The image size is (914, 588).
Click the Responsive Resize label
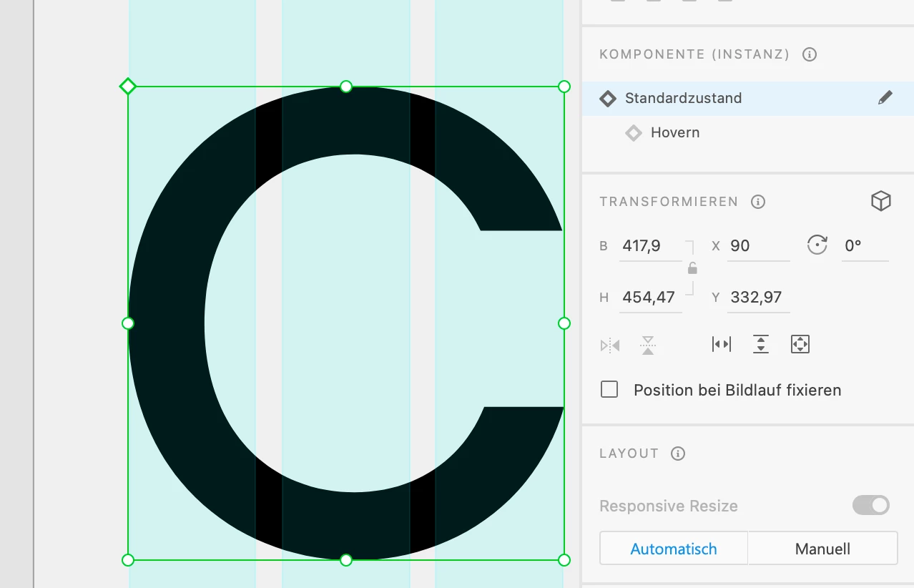click(x=669, y=506)
